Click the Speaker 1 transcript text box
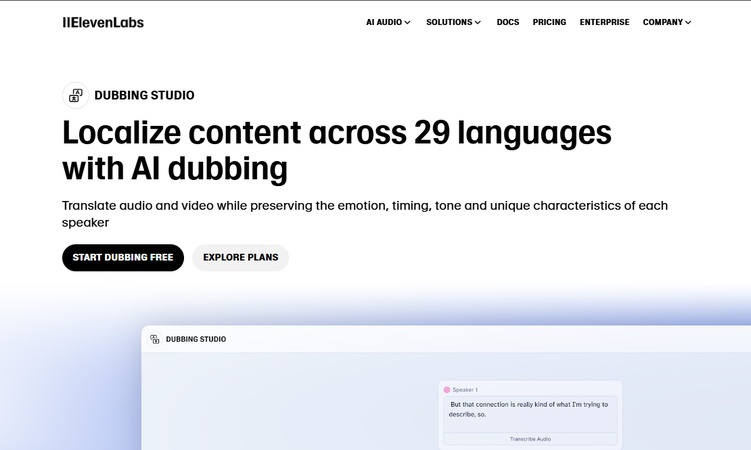Screen dimensions: 751x450 pos(530,410)
